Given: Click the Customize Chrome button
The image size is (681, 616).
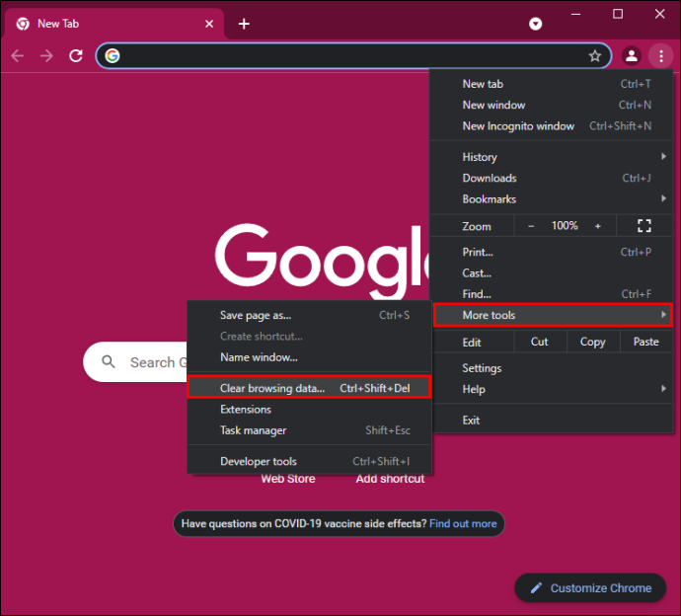Looking at the screenshot, I should tap(590, 587).
